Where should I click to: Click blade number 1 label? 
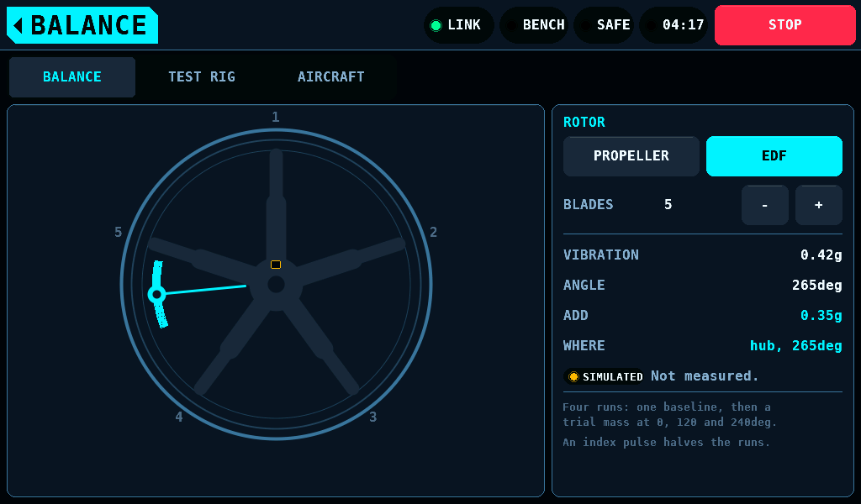tap(276, 117)
